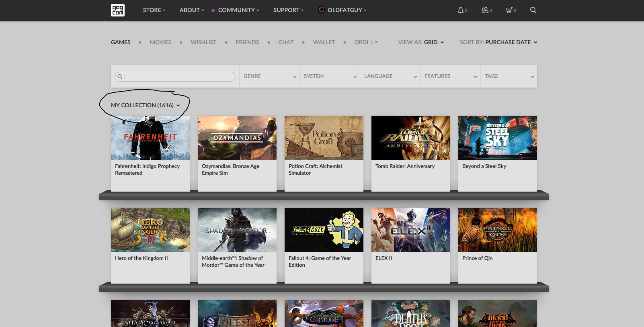Click the magnifier icon inside the search field

point(120,77)
